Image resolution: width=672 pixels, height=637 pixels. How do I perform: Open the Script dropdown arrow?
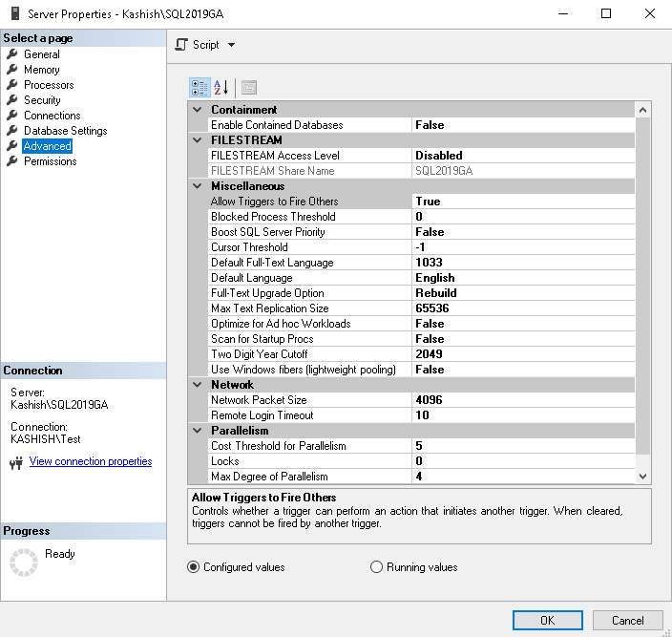pos(232,45)
